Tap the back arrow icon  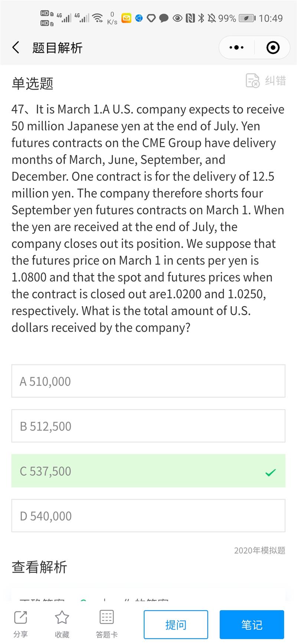(16, 48)
